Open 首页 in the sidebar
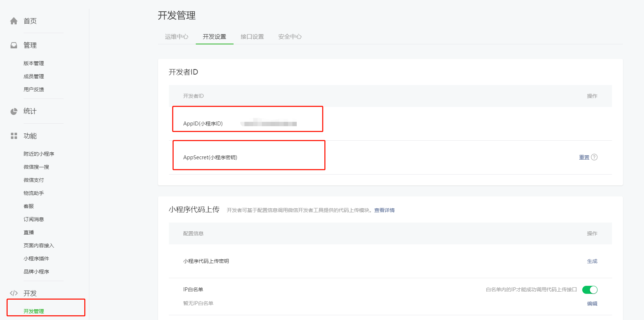644x320 pixels. (x=30, y=21)
